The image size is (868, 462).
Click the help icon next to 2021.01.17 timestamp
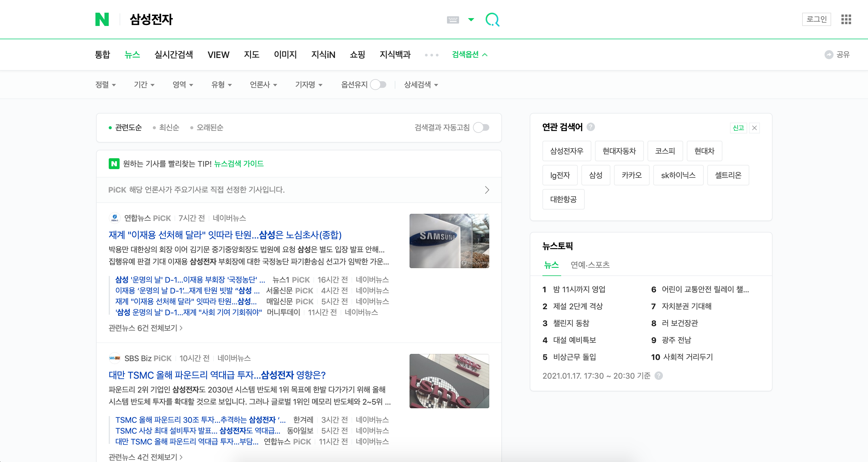658,376
